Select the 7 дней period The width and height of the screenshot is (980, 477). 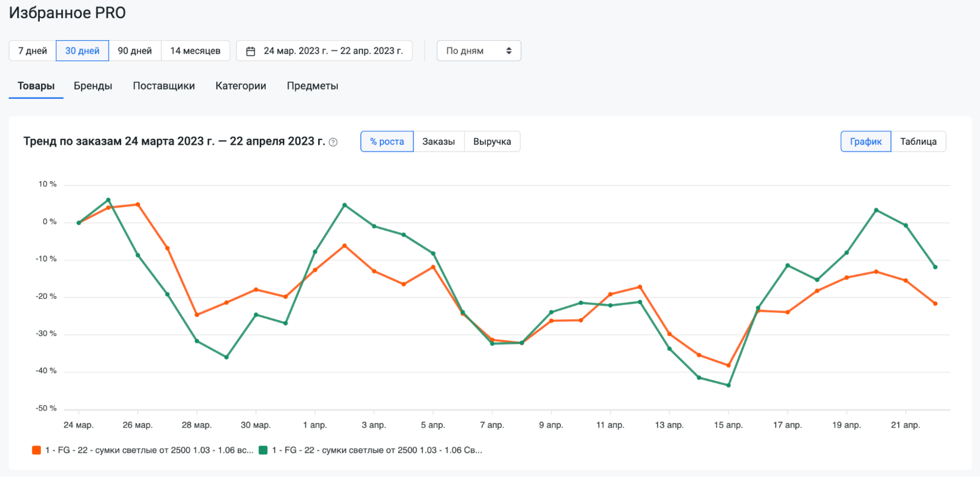point(32,51)
